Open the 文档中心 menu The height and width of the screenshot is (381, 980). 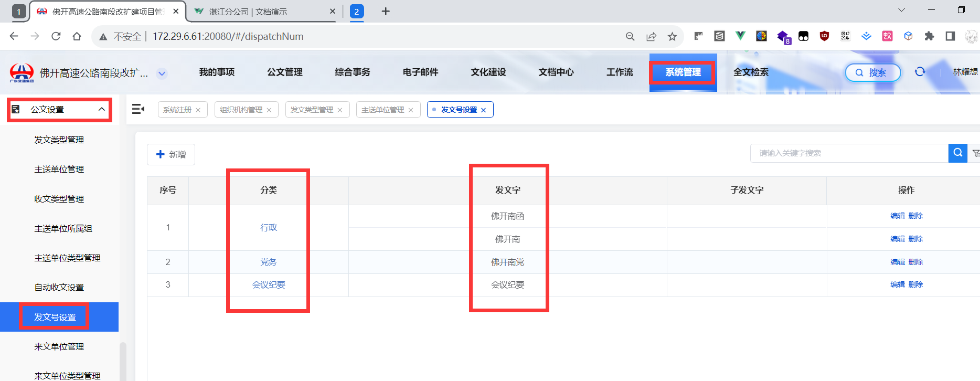point(556,72)
